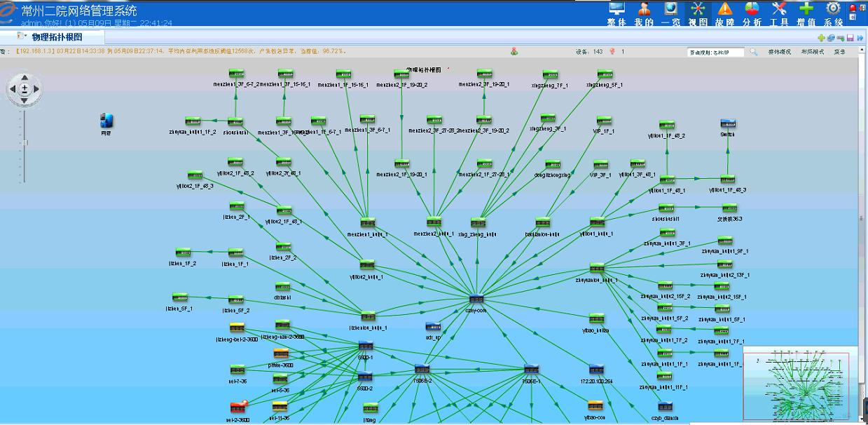Select the 5500-1 switch node
Image resolution: width=868 pixels, height=425 pixels.
[x=366, y=345]
